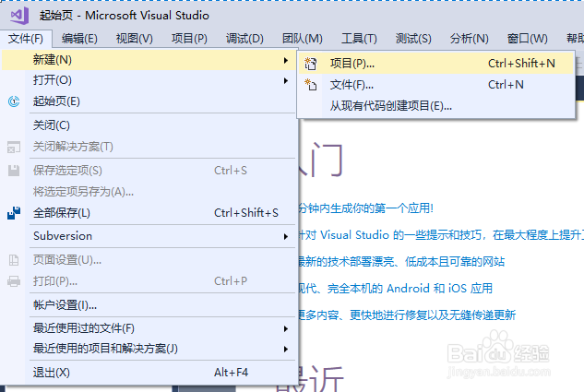
Task: Choose 起始页(E) from File menu
Action: [x=149, y=101]
